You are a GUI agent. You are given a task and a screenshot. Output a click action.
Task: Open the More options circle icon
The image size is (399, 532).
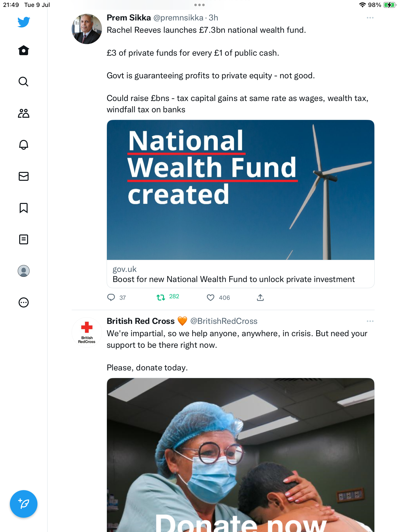click(24, 302)
